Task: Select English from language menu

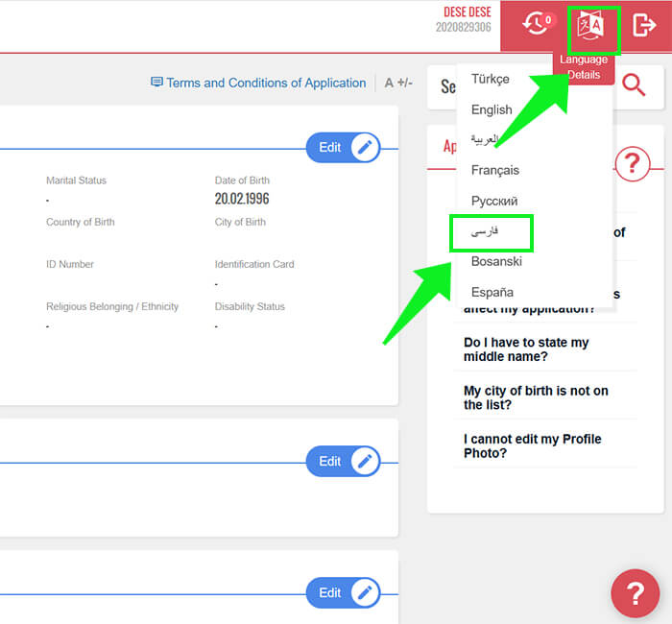Action: pos(492,109)
